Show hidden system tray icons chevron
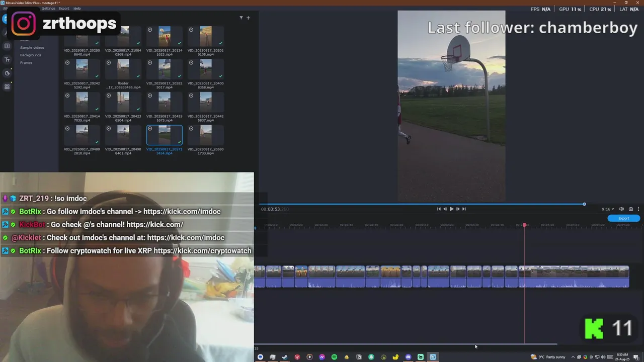The height and width of the screenshot is (362, 644). pos(573,357)
